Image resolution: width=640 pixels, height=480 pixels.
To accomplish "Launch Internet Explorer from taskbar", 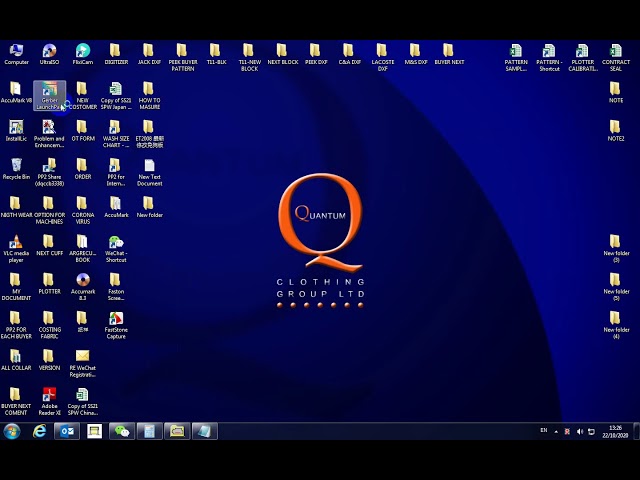I will click(40, 431).
